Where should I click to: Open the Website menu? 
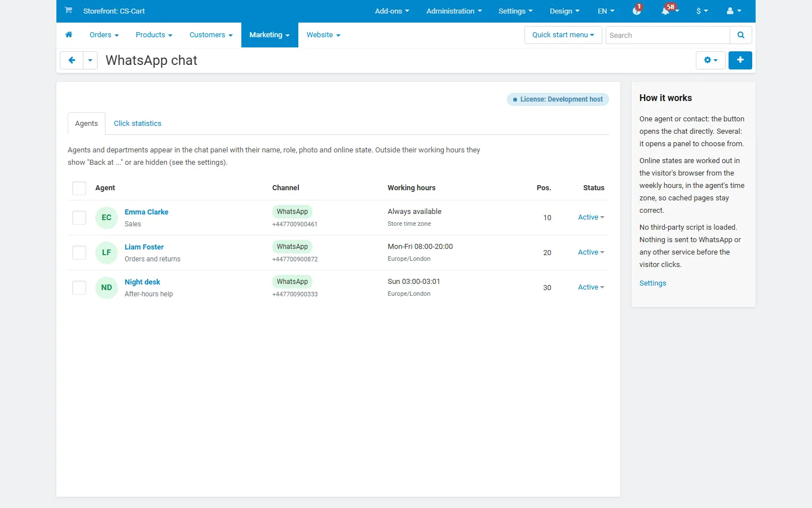(324, 35)
